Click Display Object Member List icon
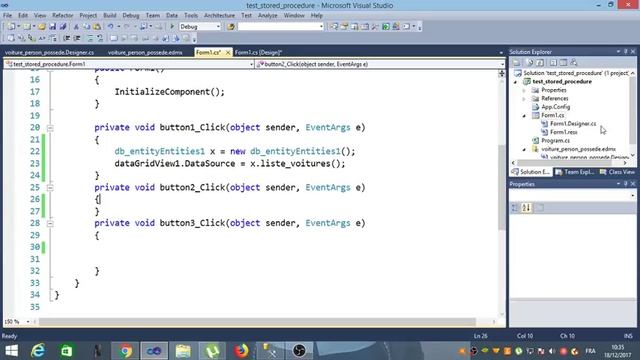Screen dimensions: 640x360 11,38
